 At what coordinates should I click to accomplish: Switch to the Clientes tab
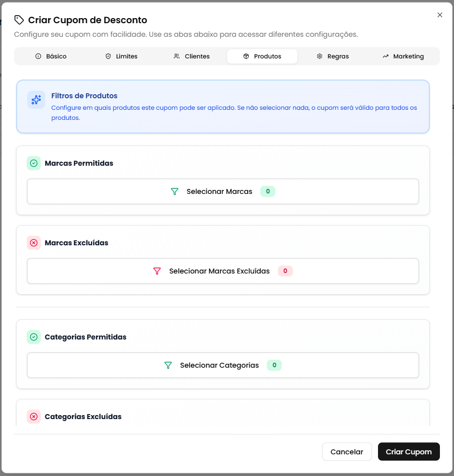click(x=191, y=56)
